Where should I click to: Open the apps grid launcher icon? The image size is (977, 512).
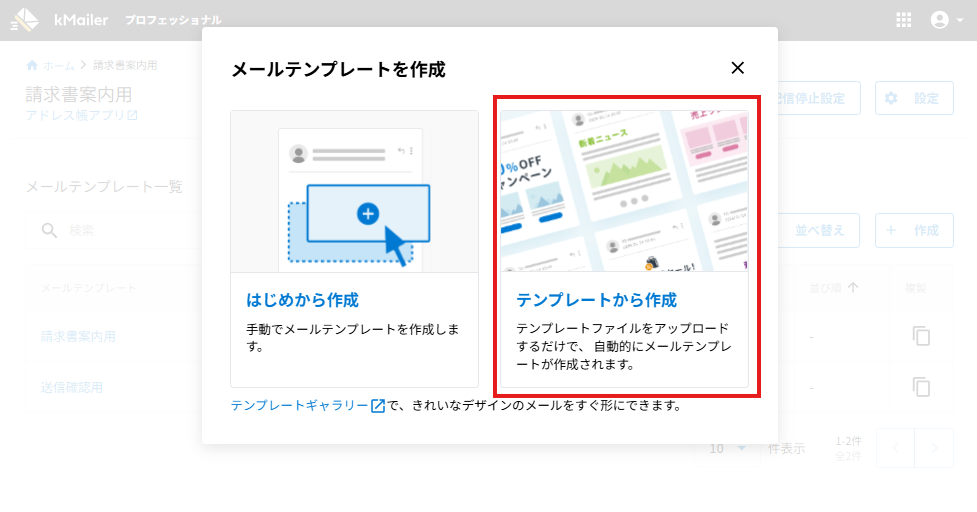coord(904,20)
